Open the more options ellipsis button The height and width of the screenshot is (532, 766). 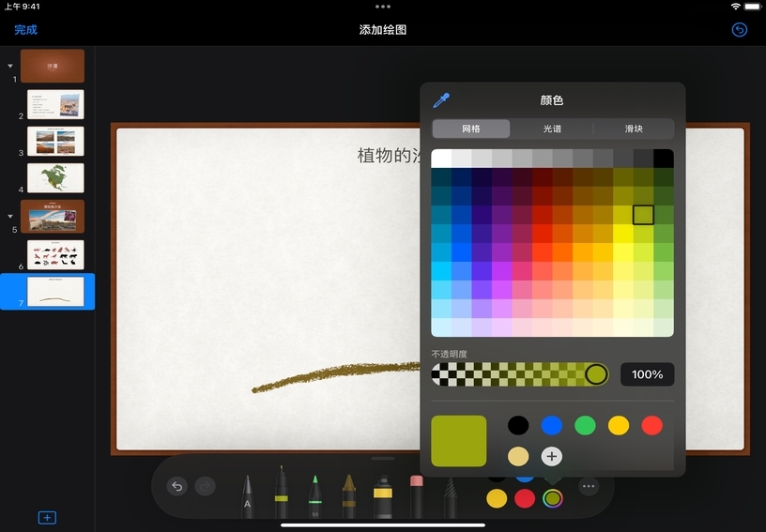(x=589, y=486)
